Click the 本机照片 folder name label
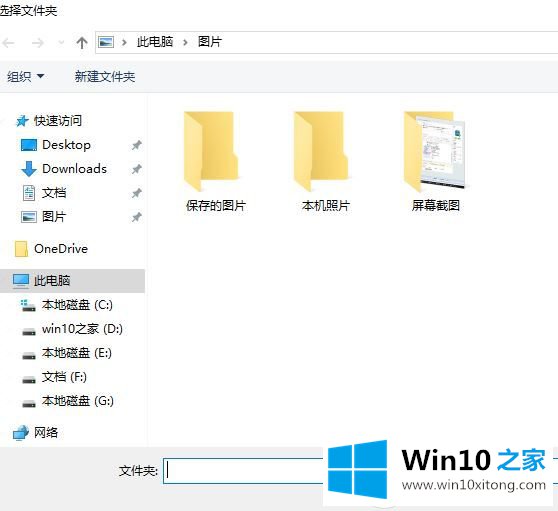The width and height of the screenshot is (558, 511). (326, 206)
